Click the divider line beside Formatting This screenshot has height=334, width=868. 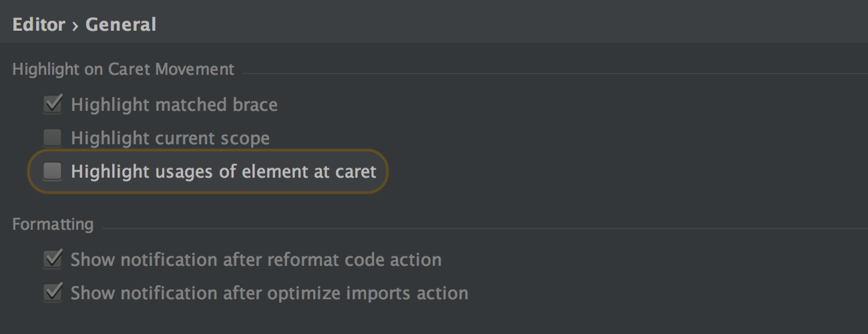tap(481, 228)
